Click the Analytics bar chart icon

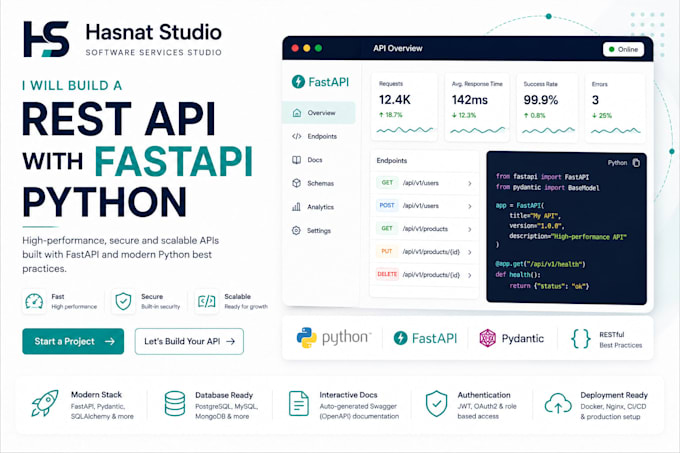[x=296, y=207]
